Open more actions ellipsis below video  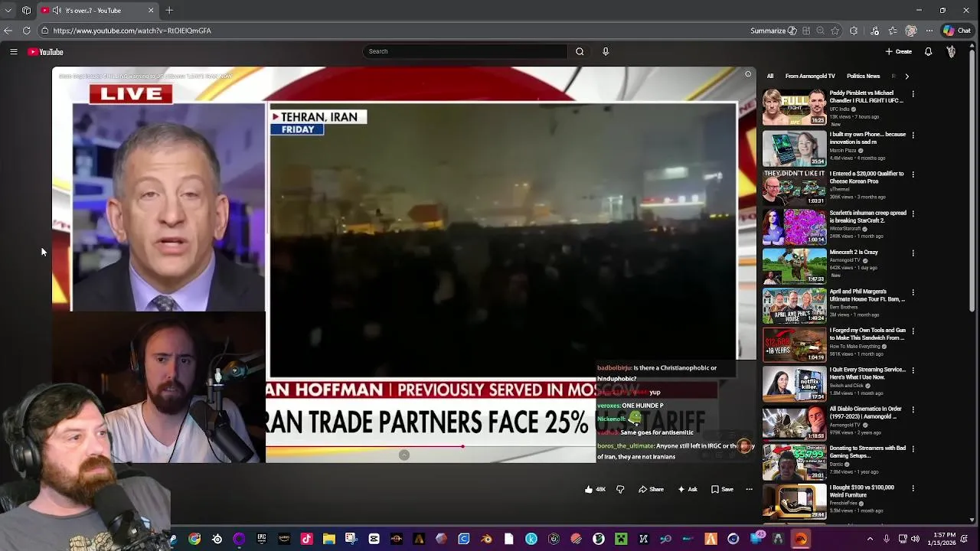[749, 489]
